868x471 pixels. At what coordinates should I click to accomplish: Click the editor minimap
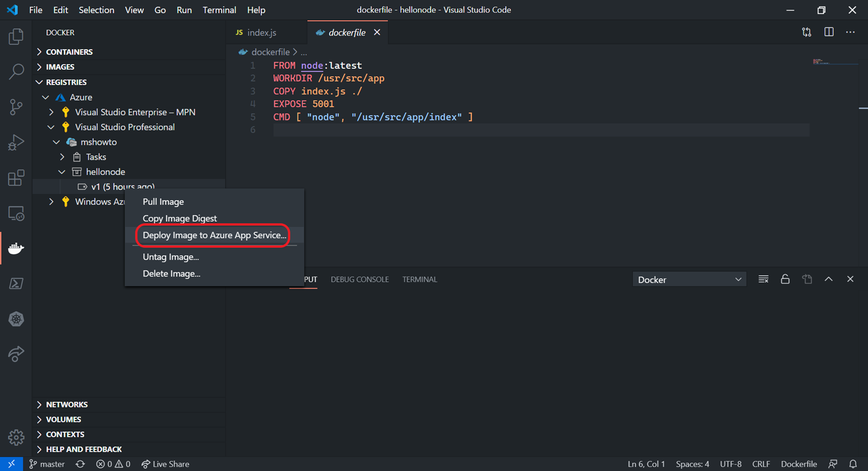tap(835, 62)
